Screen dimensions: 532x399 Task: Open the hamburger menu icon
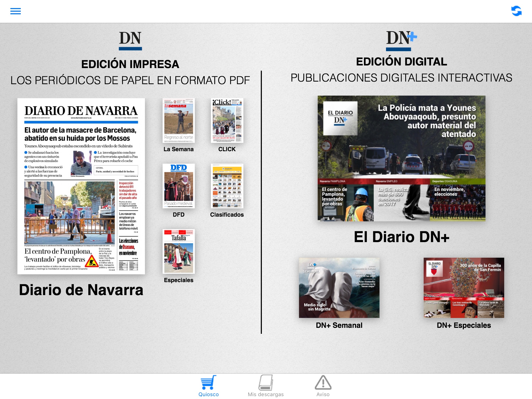tap(16, 11)
